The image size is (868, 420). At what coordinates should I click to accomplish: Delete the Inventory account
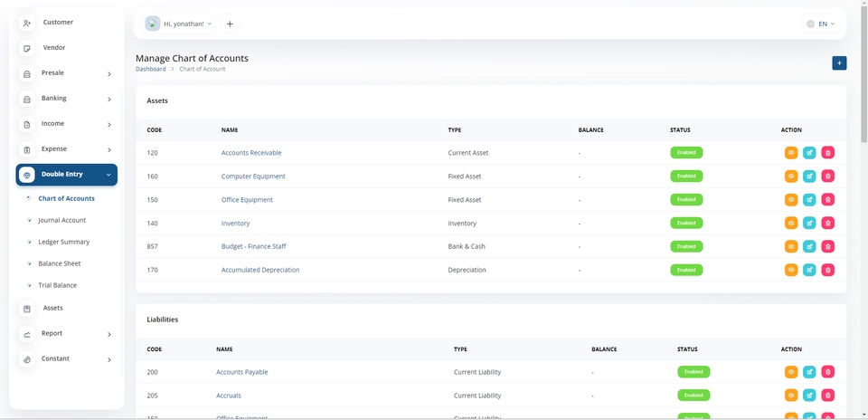[827, 224]
